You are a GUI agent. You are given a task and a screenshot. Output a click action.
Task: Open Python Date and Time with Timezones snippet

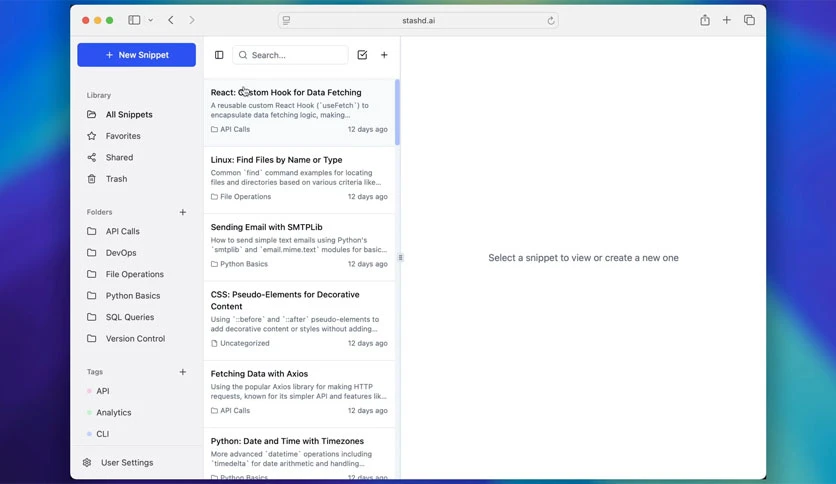pos(299,453)
